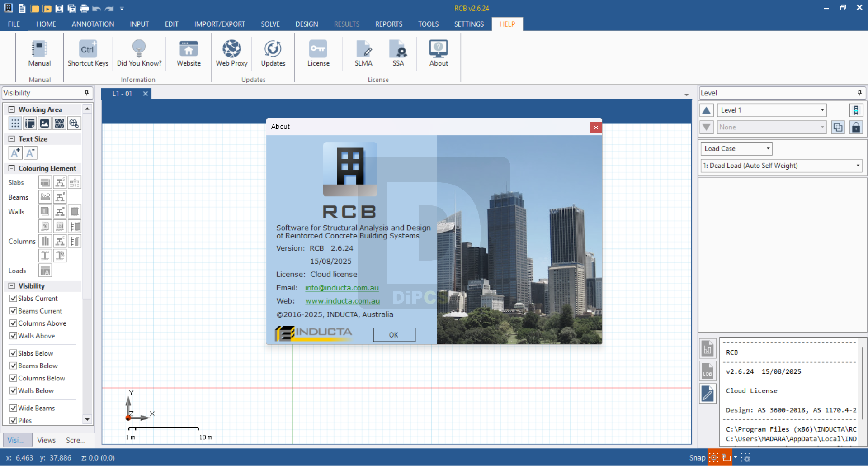
Task: Toggle the Piles checkbox
Action: (x=13, y=421)
